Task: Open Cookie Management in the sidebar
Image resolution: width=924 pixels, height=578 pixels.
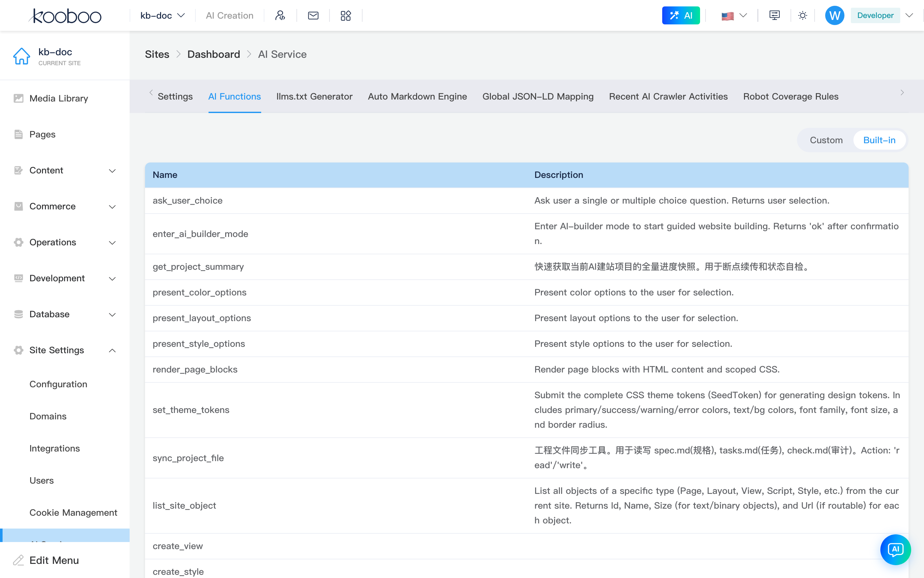Action: [73, 512]
